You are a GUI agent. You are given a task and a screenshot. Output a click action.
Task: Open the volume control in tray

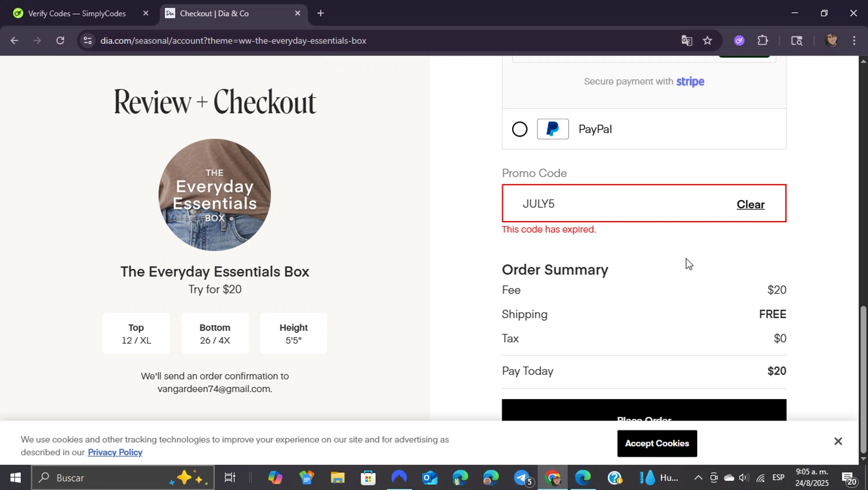(744, 478)
